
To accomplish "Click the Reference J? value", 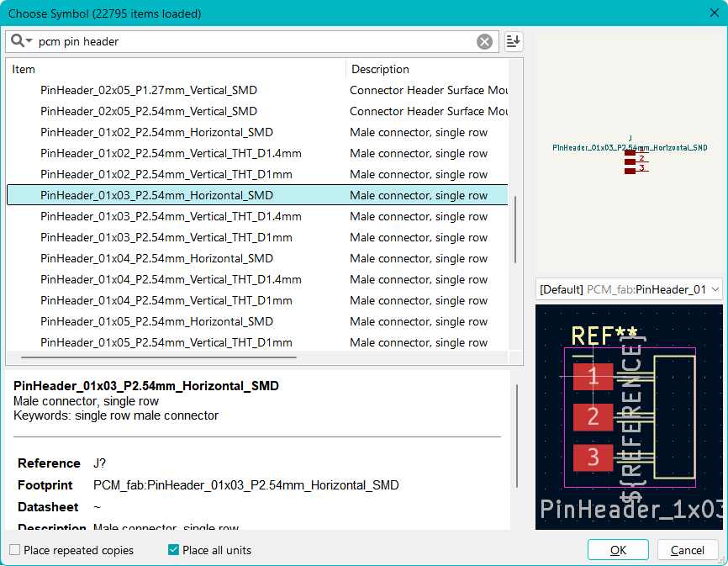I will tap(99, 463).
